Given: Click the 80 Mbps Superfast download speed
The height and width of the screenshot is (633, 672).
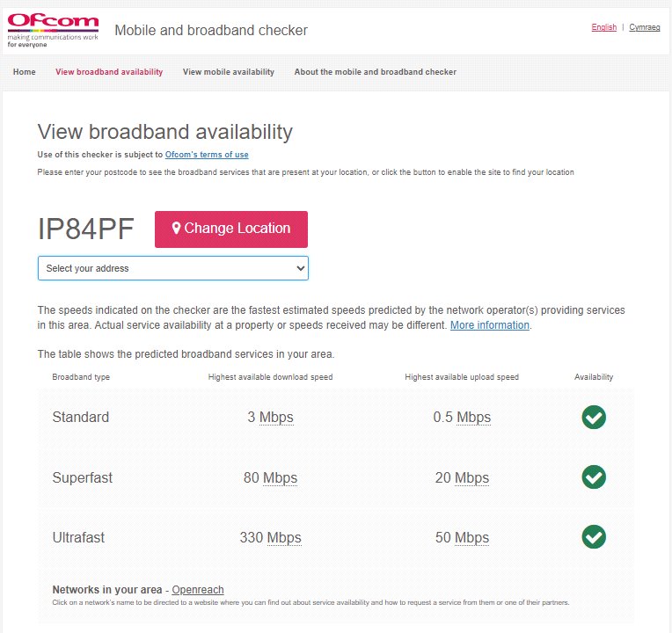Looking at the screenshot, I should click(x=270, y=477).
